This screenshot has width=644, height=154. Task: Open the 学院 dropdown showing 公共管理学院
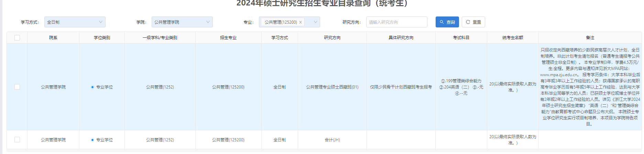pos(182,22)
